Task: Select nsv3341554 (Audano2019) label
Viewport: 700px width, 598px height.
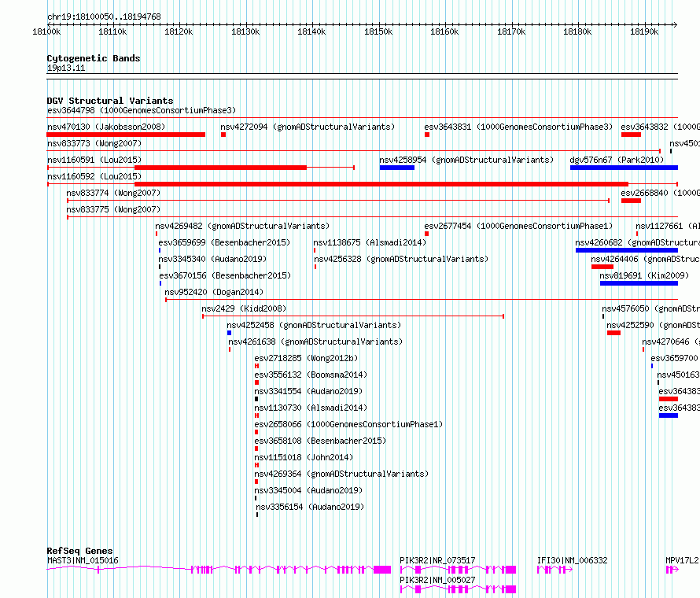Action: pos(308,391)
